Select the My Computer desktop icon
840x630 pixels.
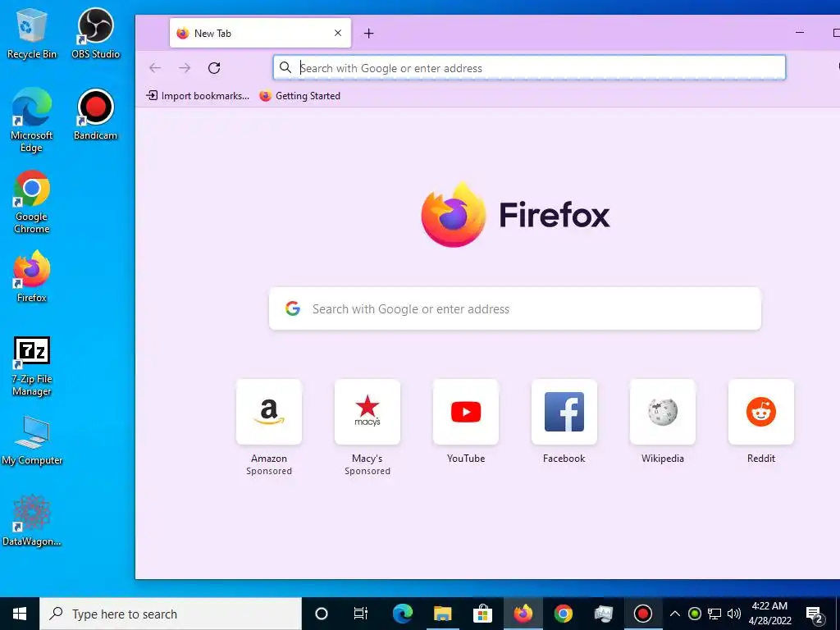[x=32, y=441]
